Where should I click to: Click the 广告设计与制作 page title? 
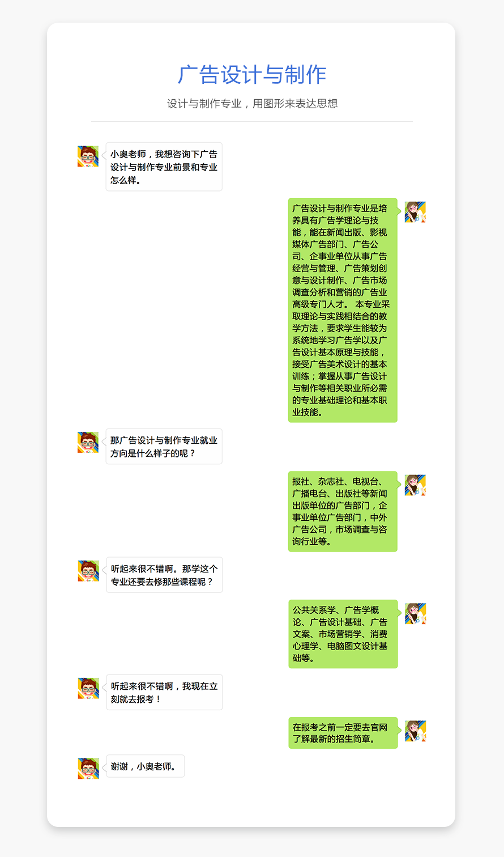pyautogui.click(x=252, y=75)
